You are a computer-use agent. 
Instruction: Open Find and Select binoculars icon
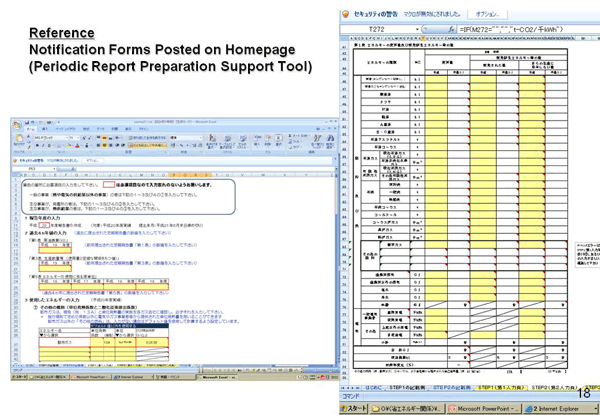(x=330, y=142)
